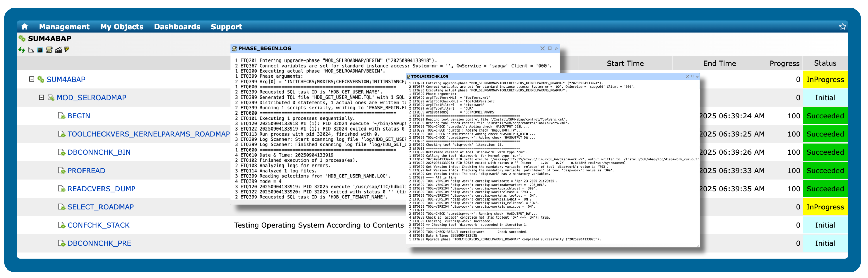This screenshot has height=278, width=868.
Task: Click the CONFCHK_STACK phase link
Action: 98,225
